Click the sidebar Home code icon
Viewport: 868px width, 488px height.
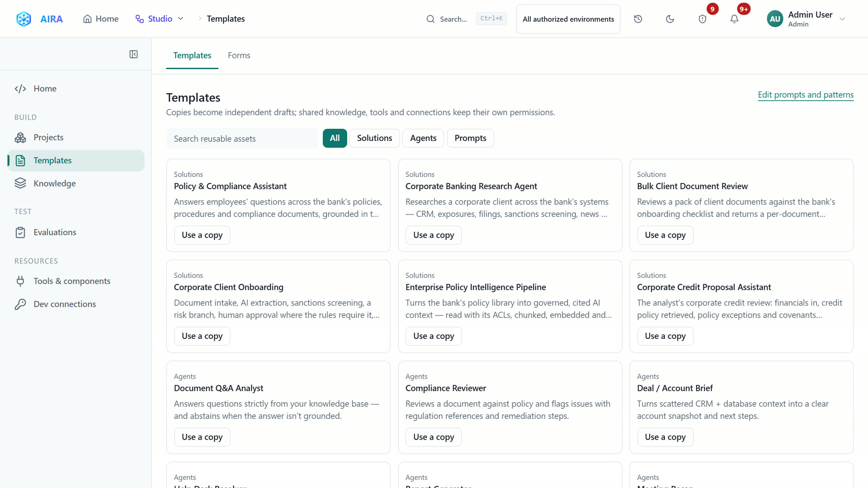(x=20, y=89)
